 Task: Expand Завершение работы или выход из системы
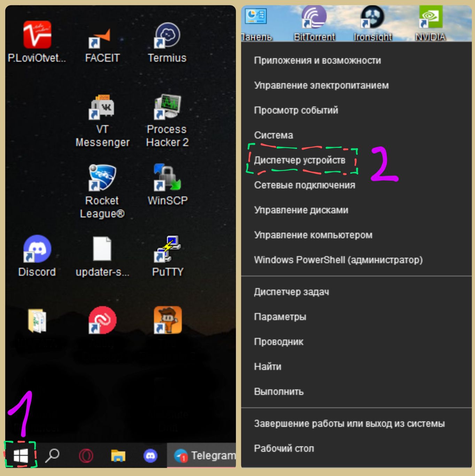coord(349,424)
